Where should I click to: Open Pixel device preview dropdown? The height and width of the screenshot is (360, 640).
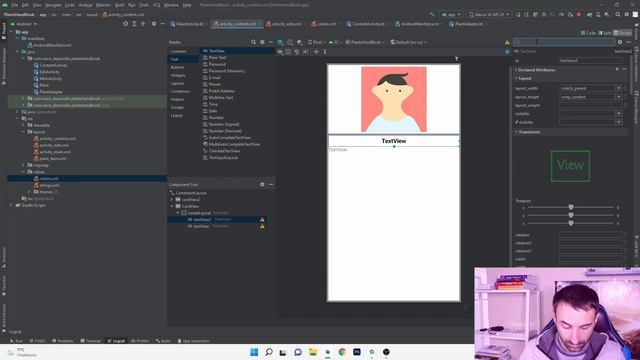[x=316, y=42]
